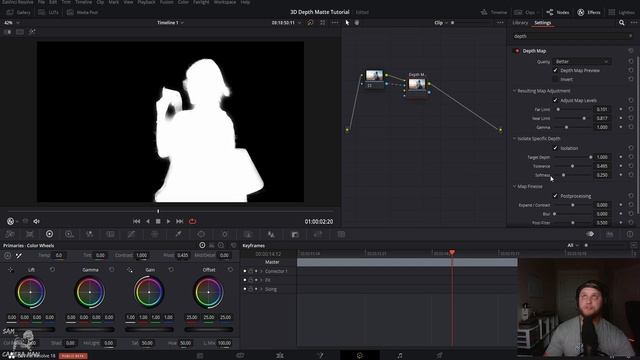Open the Power Window palette
This screenshot has width=640, height=360.
(201, 234)
